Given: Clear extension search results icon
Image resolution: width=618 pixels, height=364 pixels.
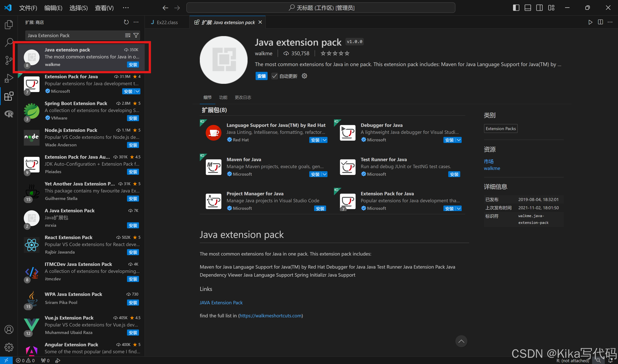Looking at the screenshot, I should [x=128, y=36].
